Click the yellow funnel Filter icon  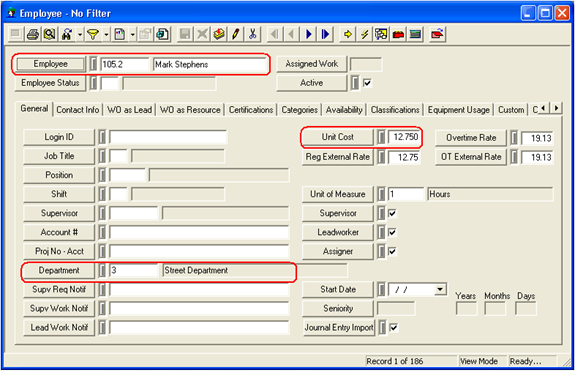click(x=93, y=34)
